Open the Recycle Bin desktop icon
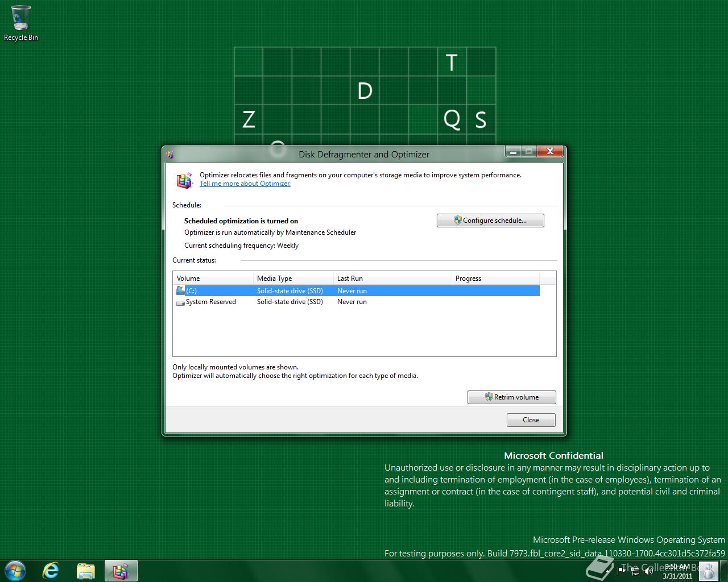 pos(21,23)
